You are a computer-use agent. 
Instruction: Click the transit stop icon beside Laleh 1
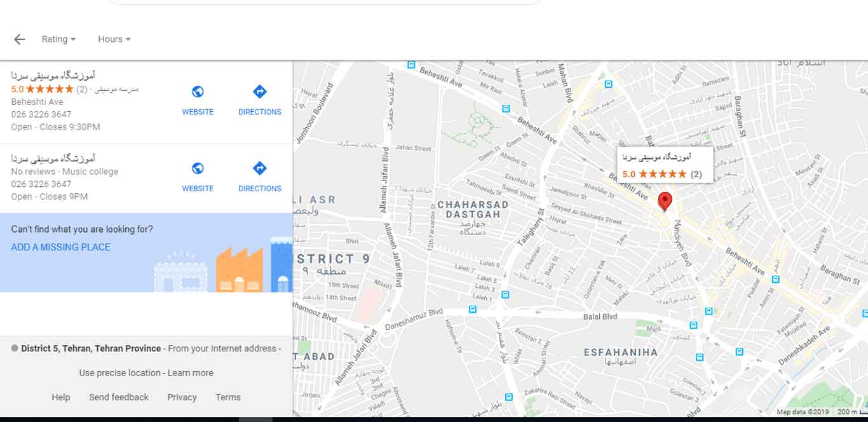[x=505, y=295]
